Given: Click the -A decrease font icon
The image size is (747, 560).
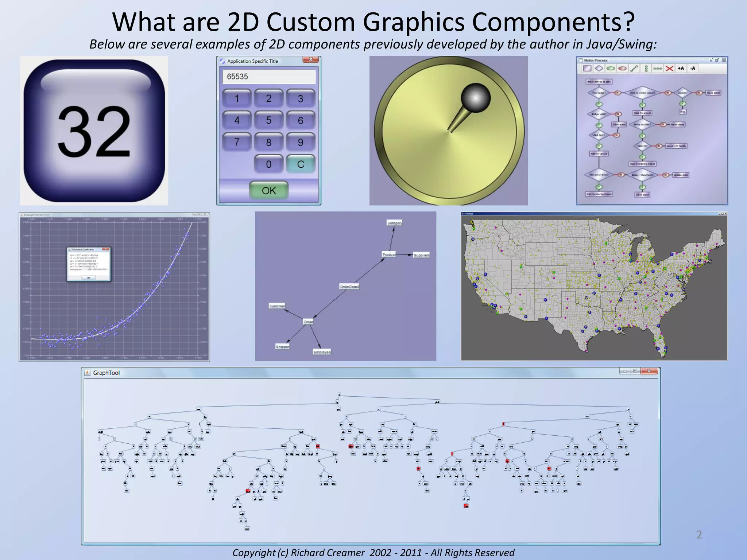Looking at the screenshot, I should pos(693,68).
